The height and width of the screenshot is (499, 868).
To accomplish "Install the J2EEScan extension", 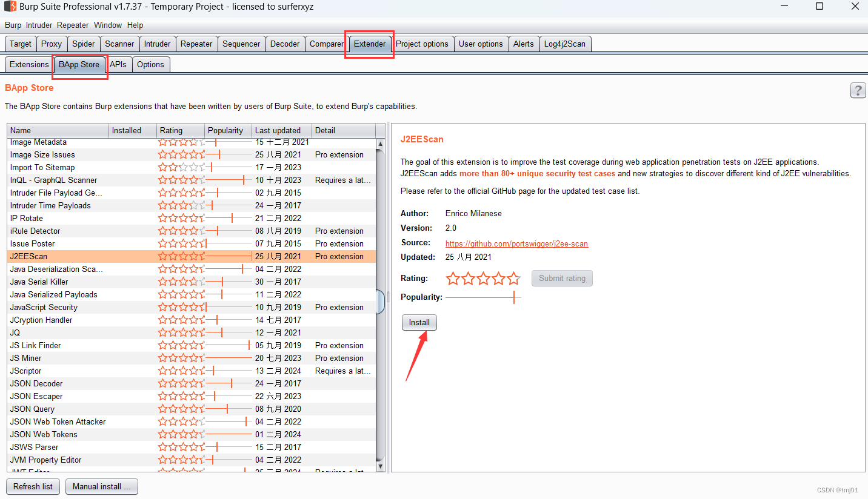I will tap(419, 322).
